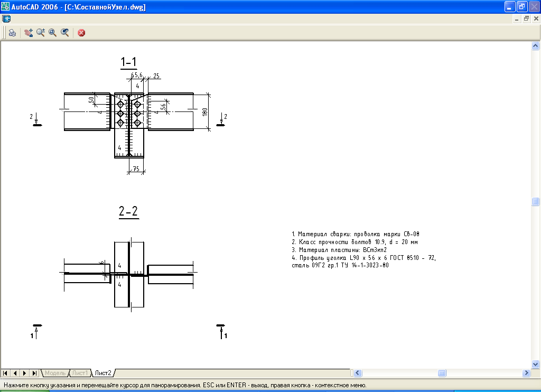Jump to the last layout tab

click(34, 373)
